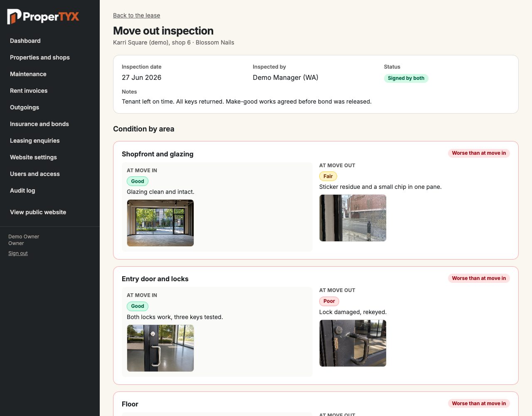Click the Karri Square shop 6 subtitle
Screen dimensions: 532x416
[174, 42]
